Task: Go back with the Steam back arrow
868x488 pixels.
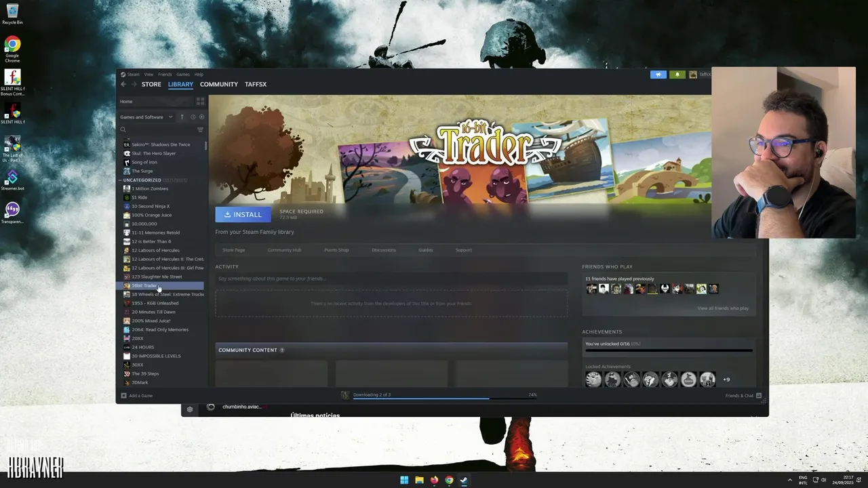Action: click(x=123, y=84)
